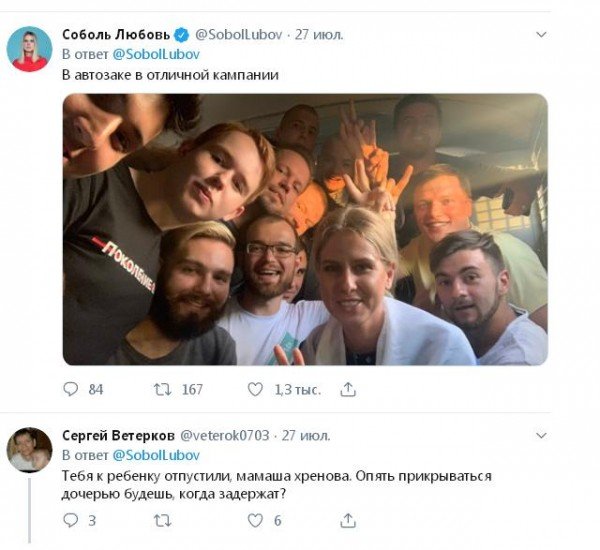Viewport: 600px width, 550px height.
Task: Share Сергей Ветерков's reply tweet
Action: pyautogui.click(x=348, y=521)
